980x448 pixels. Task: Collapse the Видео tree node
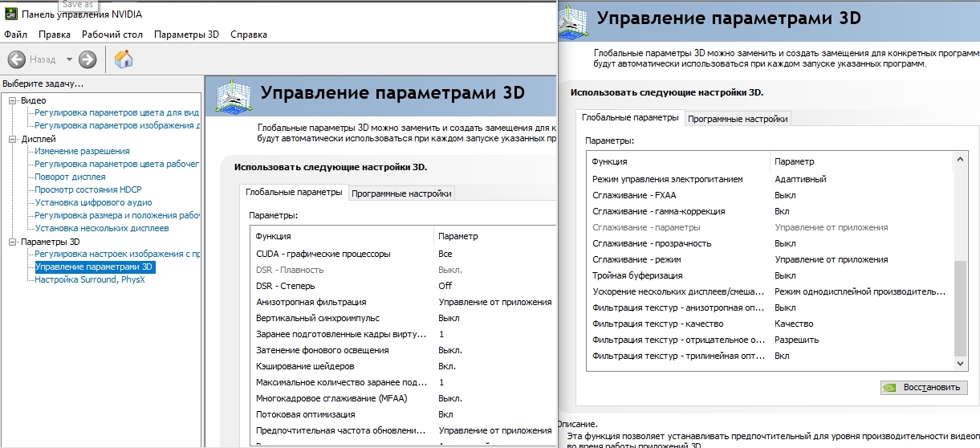point(13,100)
